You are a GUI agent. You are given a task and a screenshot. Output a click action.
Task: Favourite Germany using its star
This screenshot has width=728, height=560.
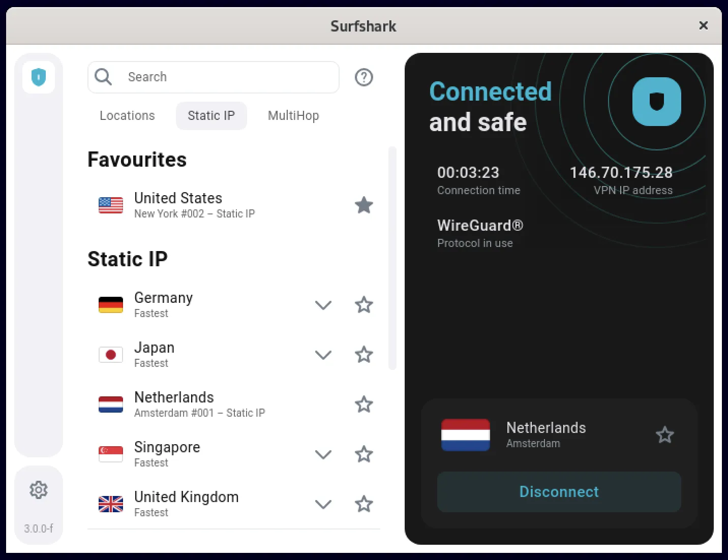363,305
